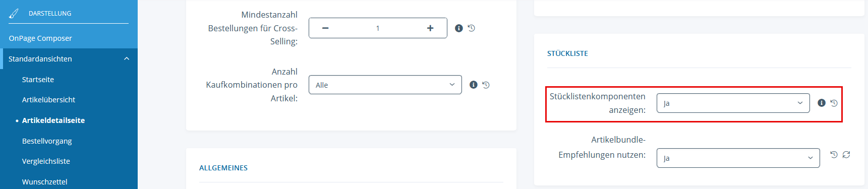Click the Darstellung brush icon
The height and width of the screenshot is (189, 868).
14,13
